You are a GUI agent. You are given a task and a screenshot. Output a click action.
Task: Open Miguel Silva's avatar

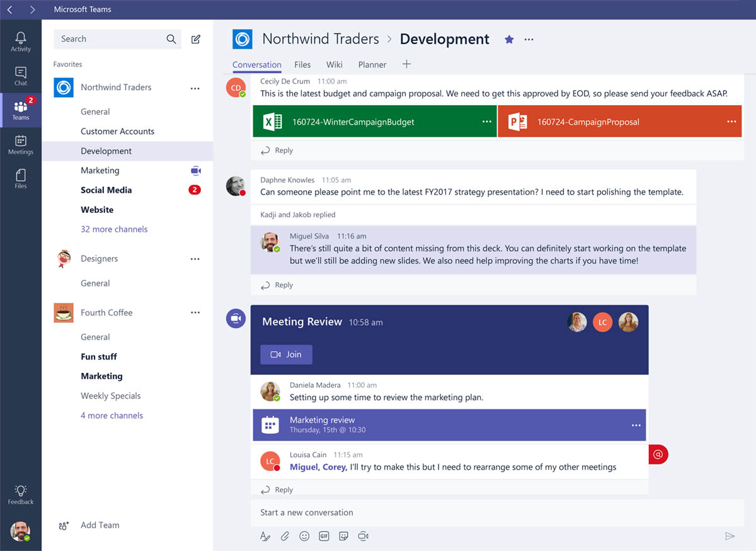pyautogui.click(x=271, y=242)
